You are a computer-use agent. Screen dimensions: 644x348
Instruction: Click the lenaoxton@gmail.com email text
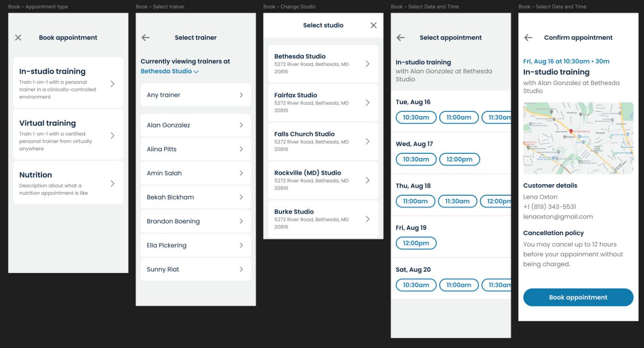(x=558, y=217)
